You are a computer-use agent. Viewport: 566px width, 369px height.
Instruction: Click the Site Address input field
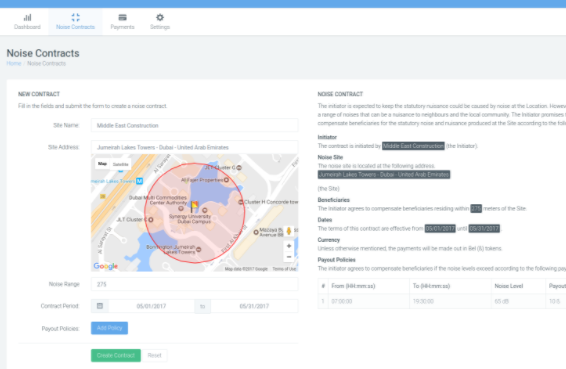195,147
